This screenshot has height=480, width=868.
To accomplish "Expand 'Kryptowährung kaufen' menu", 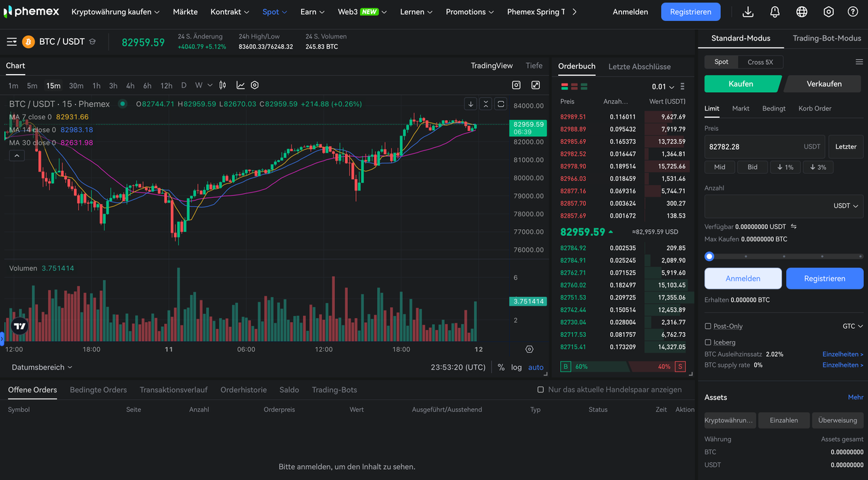I will (x=115, y=12).
